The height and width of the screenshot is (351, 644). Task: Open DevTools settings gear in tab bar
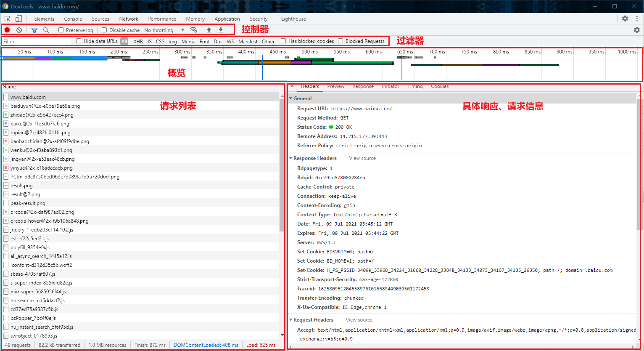click(625, 19)
